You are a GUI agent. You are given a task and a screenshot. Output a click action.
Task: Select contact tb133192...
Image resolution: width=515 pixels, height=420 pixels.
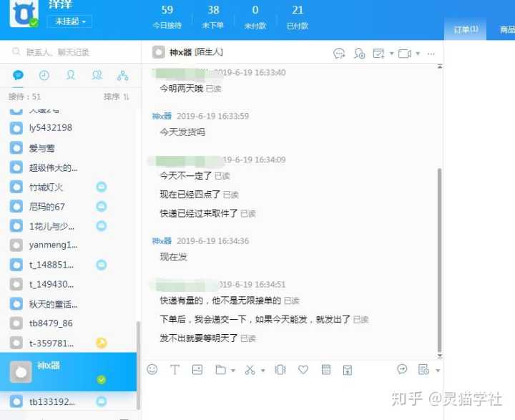(x=69, y=401)
